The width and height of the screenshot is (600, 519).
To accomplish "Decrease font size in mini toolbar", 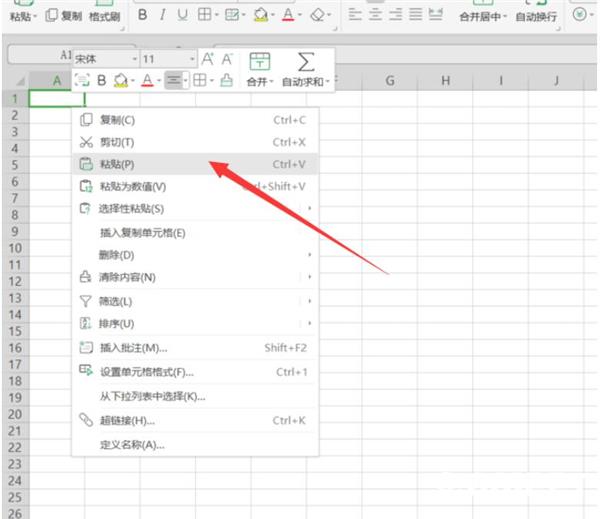I will 227,59.
